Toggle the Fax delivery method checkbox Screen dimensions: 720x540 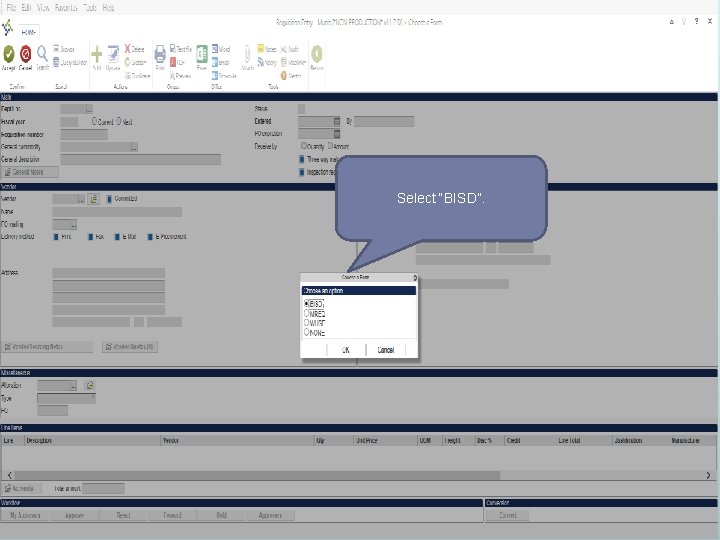(x=90, y=237)
